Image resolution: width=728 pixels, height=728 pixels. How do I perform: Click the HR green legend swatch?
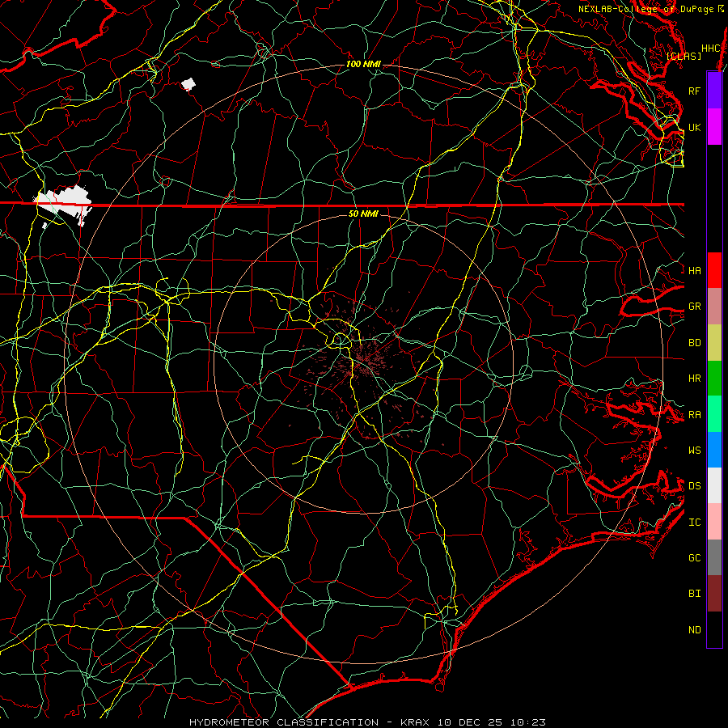click(x=714, y=379)
